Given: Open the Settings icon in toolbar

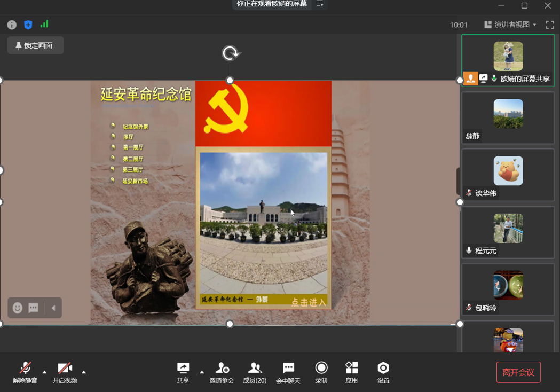Looking at the screenshot, I should (x=383, y=372).
